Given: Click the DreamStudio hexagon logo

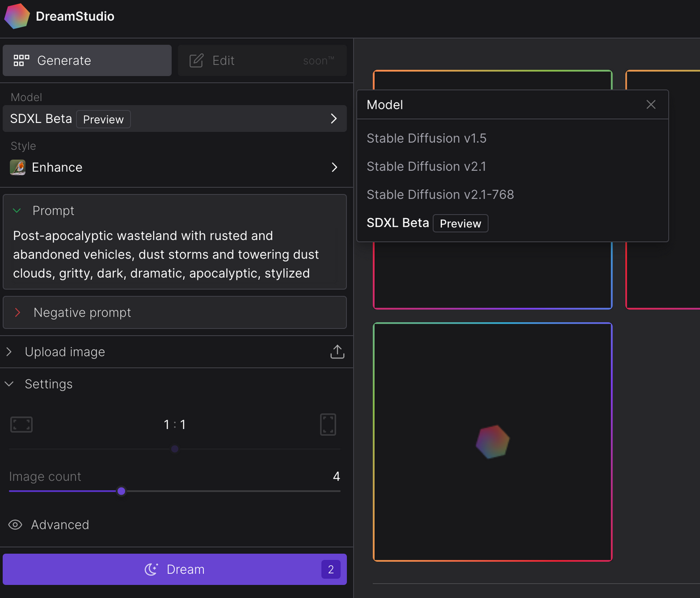Looking at the screenshot, I should [x=17, y=16].
